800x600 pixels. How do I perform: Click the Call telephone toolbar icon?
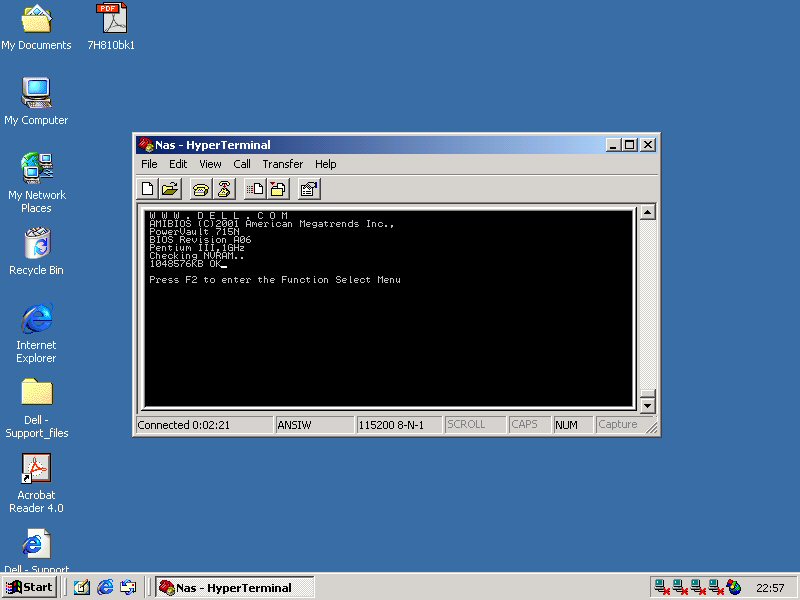tap(201, 189)
